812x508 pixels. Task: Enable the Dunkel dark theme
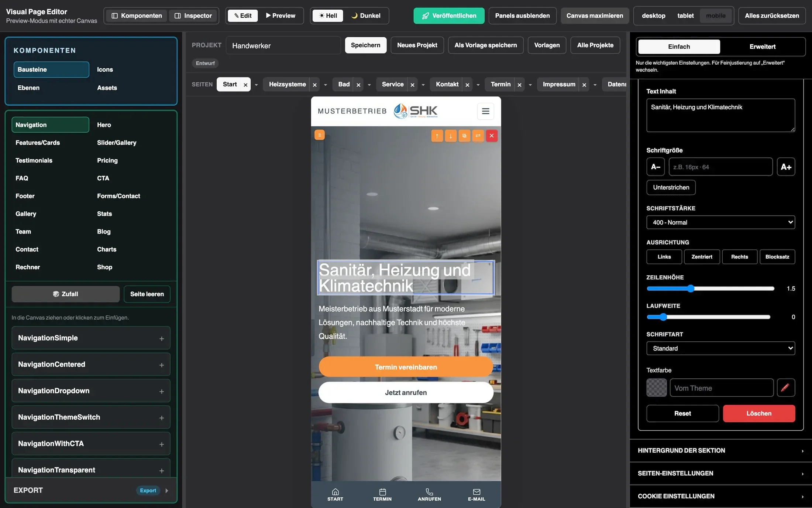[365, 16]
